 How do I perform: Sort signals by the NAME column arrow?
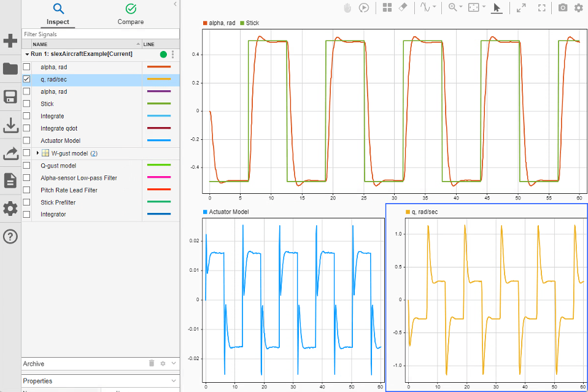(138, 44)
